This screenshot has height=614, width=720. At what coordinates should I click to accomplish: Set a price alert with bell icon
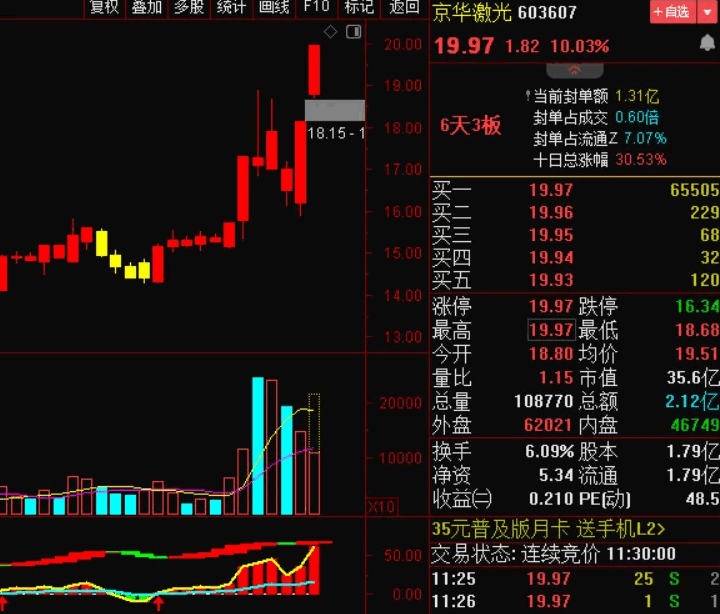707,43
